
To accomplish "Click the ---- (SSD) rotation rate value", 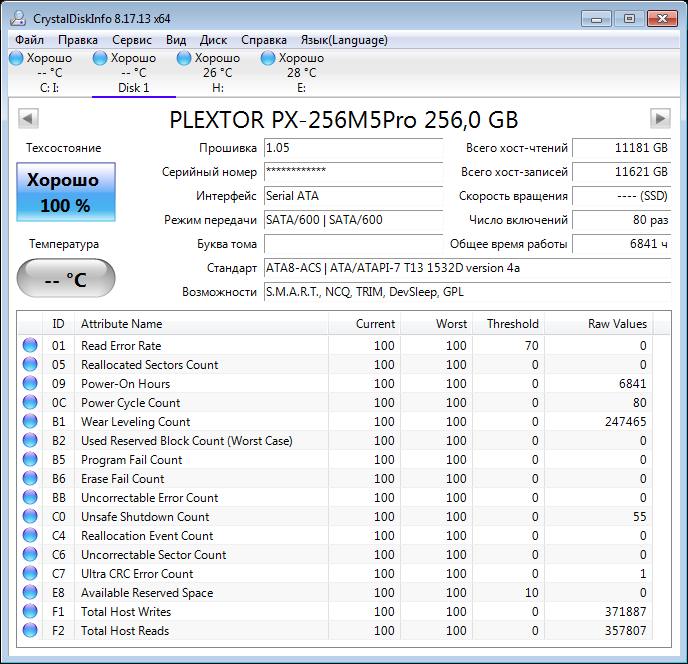I will pyautogui.click(x=622, y=196).
